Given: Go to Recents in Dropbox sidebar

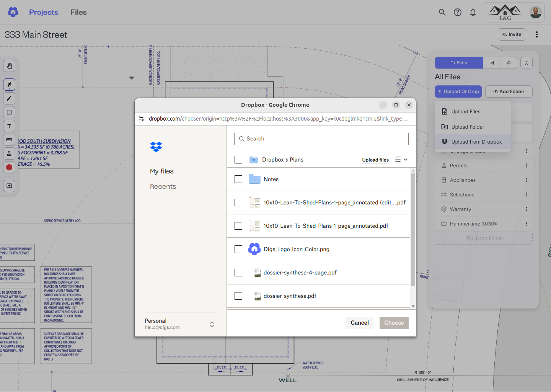Looking at the screenshot, I should [163, 186].
